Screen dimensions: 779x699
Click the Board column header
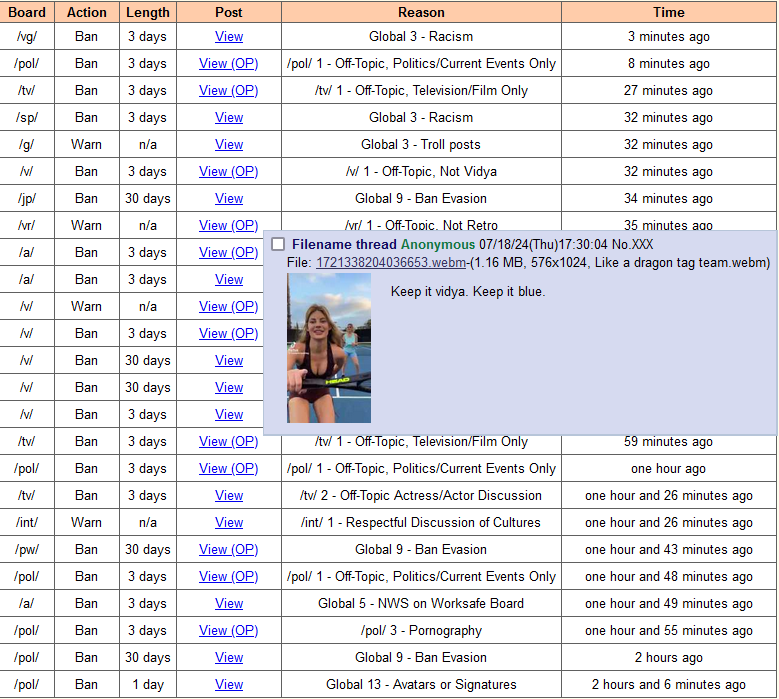tap(27, 12)
